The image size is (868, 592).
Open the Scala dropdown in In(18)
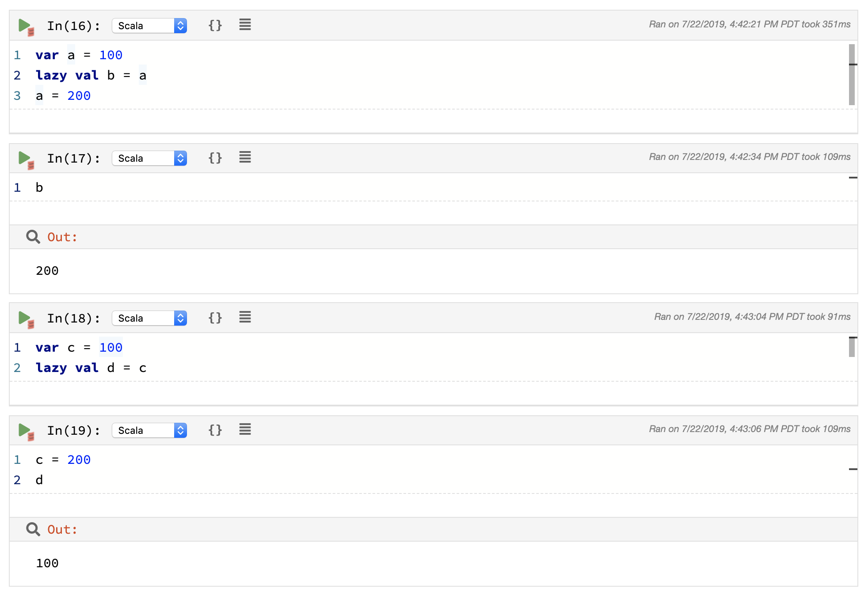coord(149,318)
